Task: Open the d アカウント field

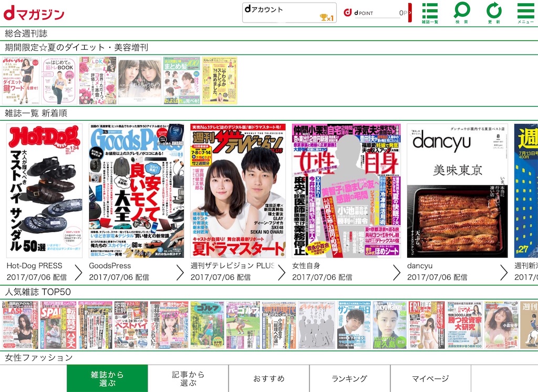Action: pyautogui.click(x=289, y=13)
